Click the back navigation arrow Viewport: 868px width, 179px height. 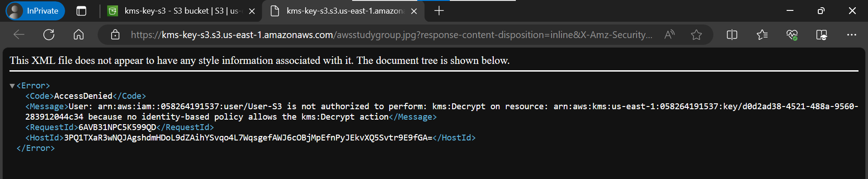[19, 34]
